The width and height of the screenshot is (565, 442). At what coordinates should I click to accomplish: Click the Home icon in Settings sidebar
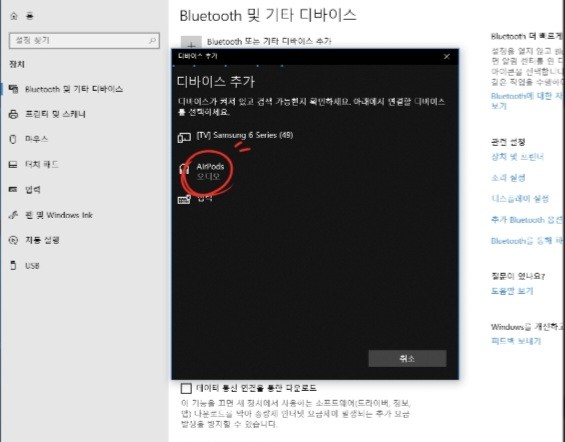click(14, 16)
